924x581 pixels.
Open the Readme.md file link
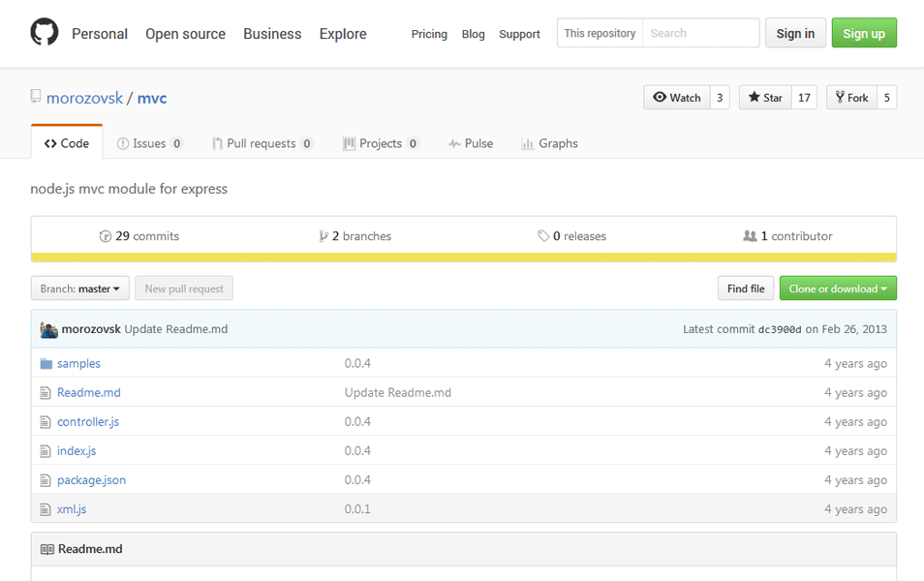click(x=89, y=392)
